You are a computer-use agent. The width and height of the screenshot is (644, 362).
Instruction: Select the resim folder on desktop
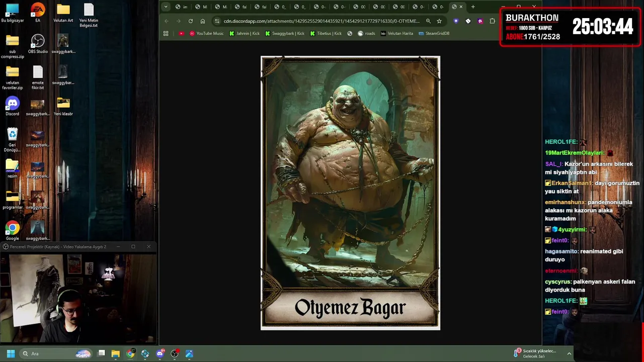13,169
